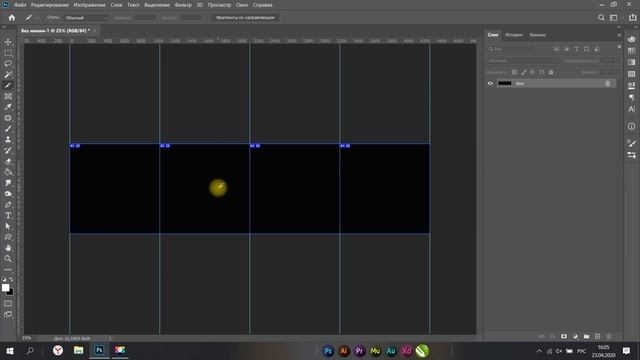640x360 pixels.
Task: Select the Hand tool
Action: [8, 248]
